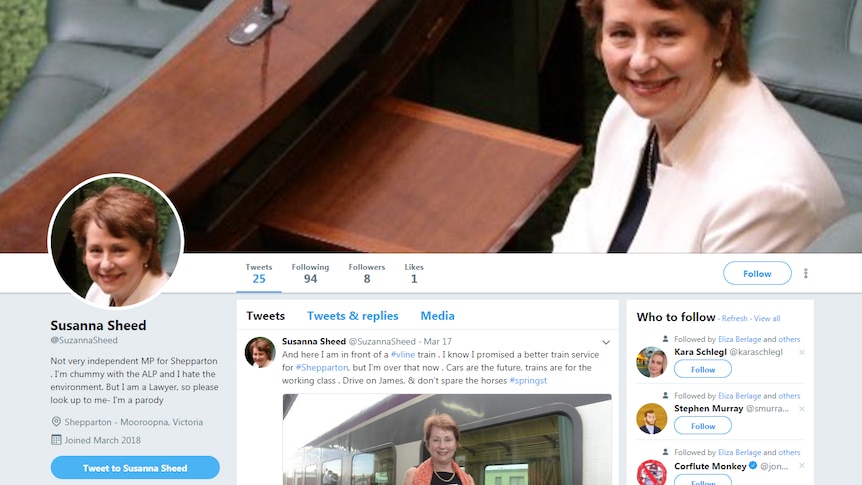The width and height of the screenshot is (862, 485).
Task: Click the joined date calendar icon
Action: point(56,439)
